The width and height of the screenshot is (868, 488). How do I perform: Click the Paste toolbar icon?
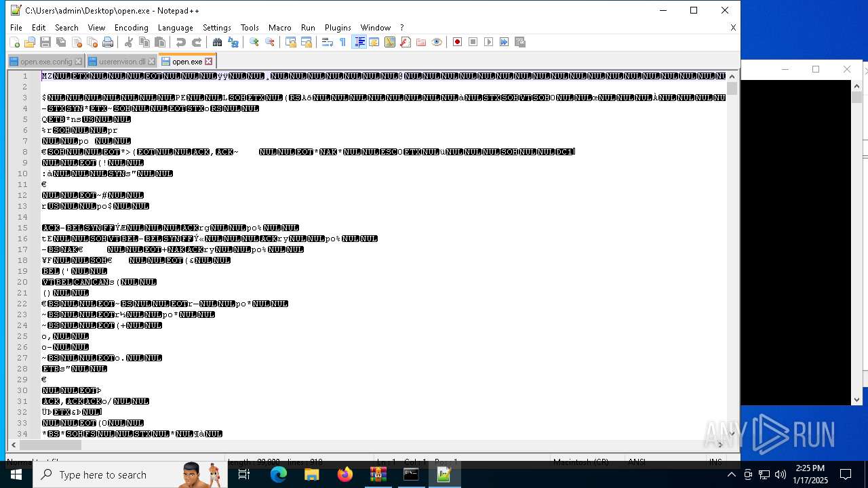coord(160,42)
